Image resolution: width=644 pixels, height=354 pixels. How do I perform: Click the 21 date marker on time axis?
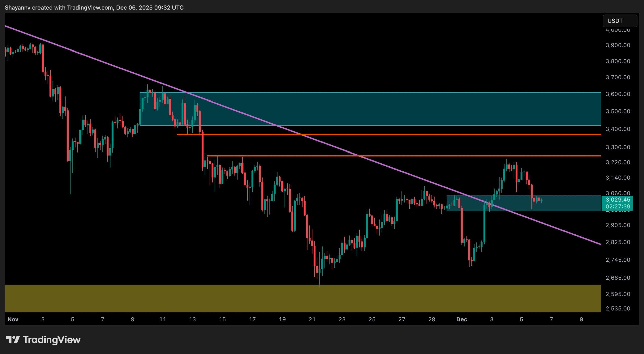[x=312, y=319]
